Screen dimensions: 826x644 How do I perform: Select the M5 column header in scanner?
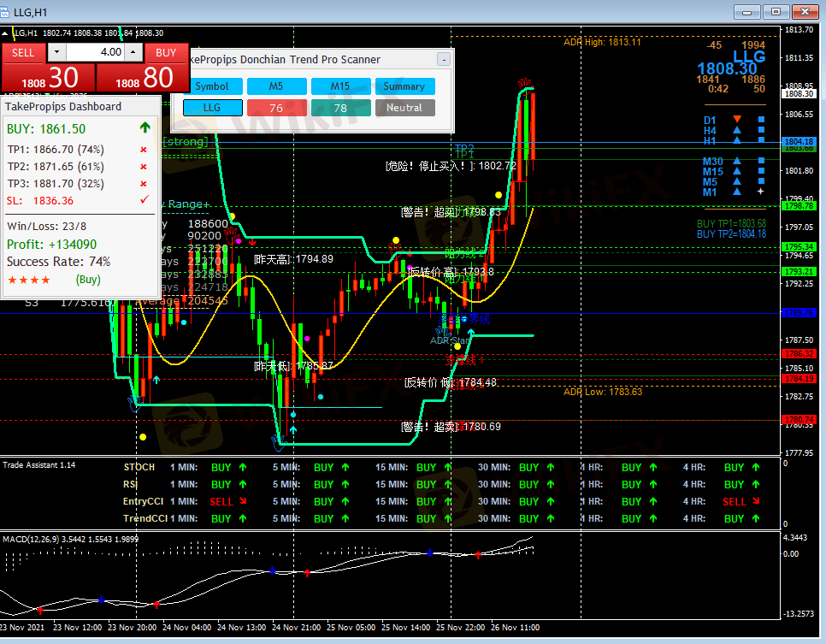click(276, 86)
